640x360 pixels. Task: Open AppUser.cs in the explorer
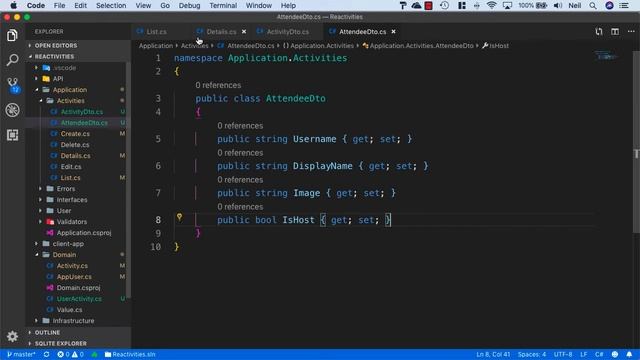click(x=74, y=277)
